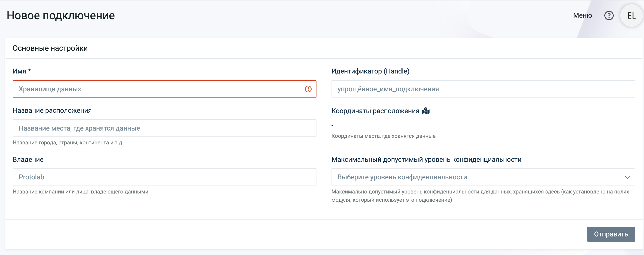Click the Новое подключение page title
644x255 pixels.
61,15
